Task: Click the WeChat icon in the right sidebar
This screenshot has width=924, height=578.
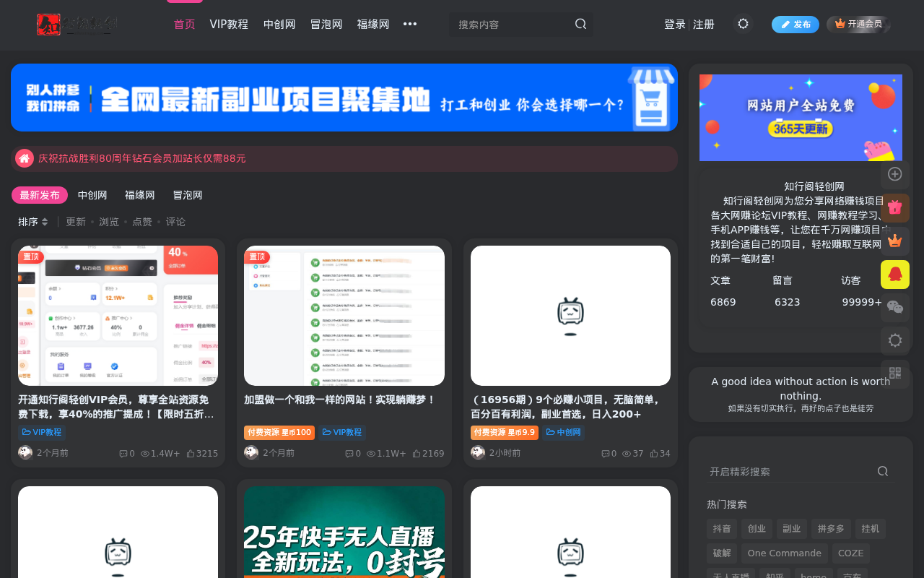Action: (894, 306)
